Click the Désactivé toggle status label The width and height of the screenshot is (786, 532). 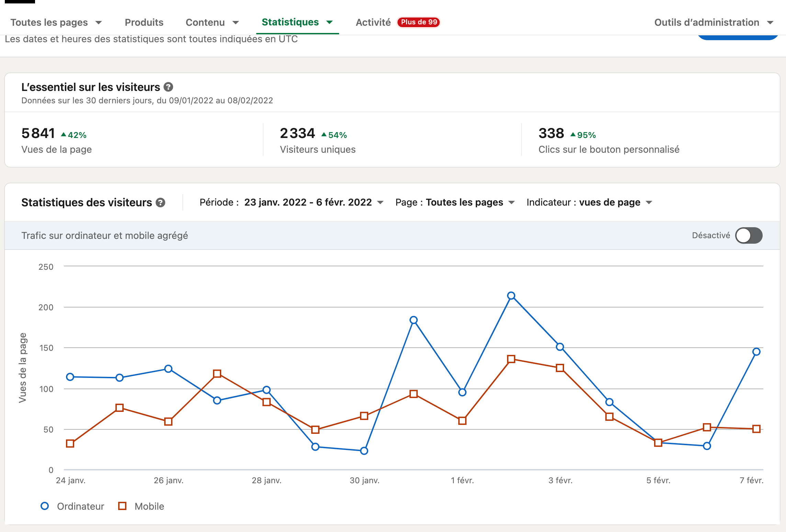click(711, 235)
